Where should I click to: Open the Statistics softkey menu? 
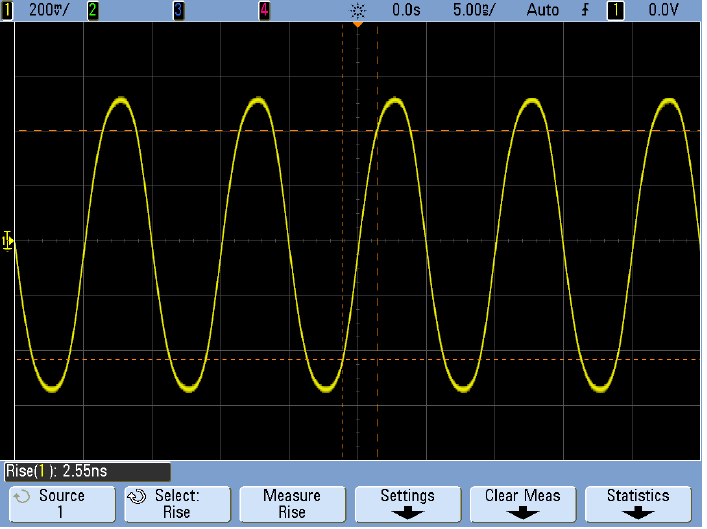[x=638, y=504]
